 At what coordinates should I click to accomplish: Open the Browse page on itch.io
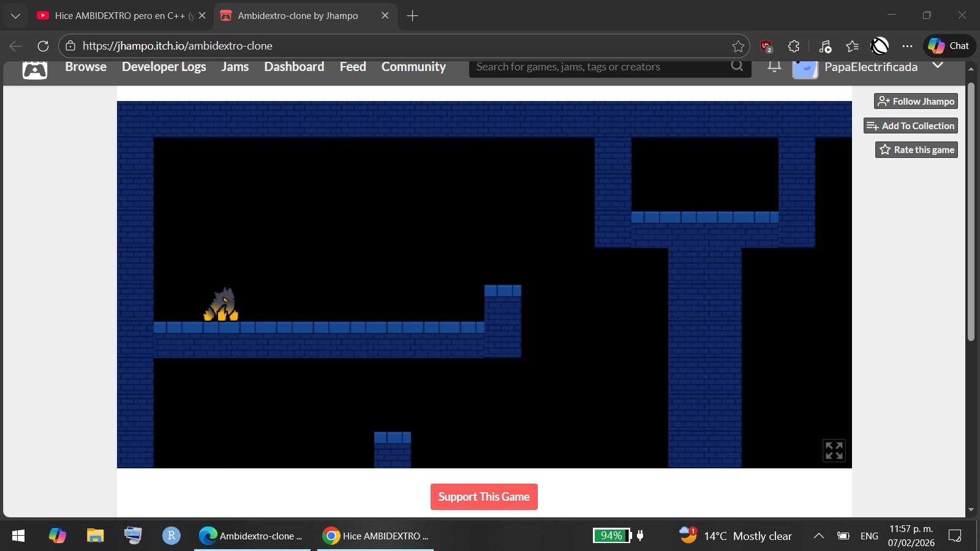(86, 67)
